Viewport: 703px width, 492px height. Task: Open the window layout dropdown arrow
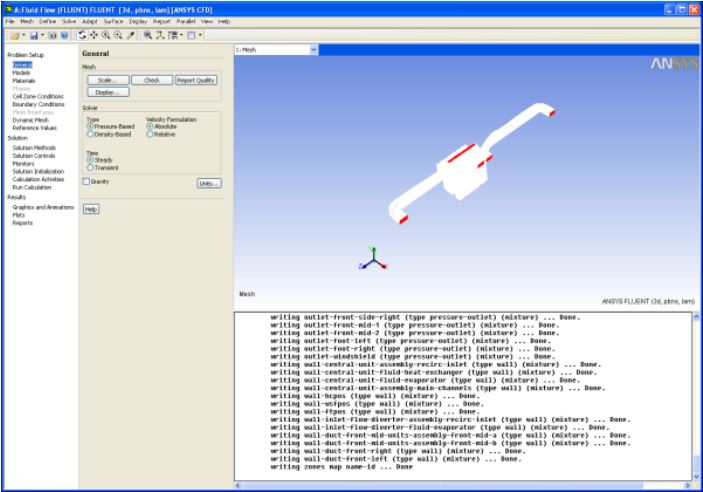(201, 35)
